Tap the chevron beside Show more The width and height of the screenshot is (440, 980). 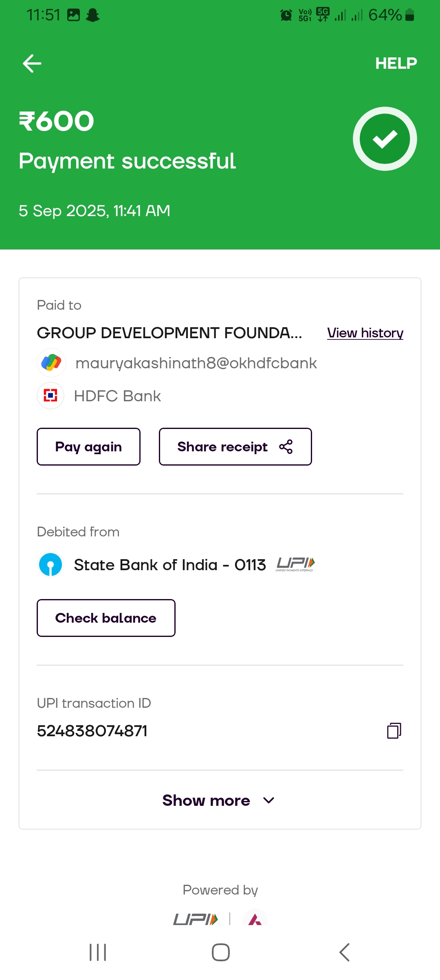[269, 801]
